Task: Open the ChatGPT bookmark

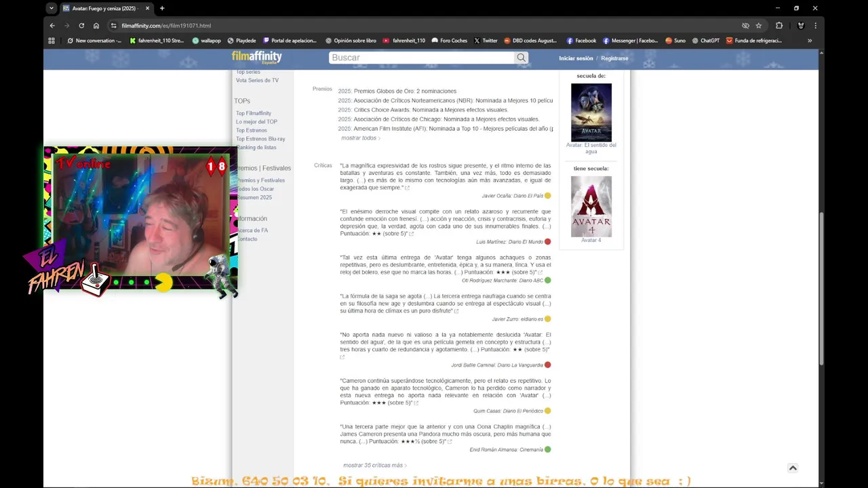Action: [705, 41]
